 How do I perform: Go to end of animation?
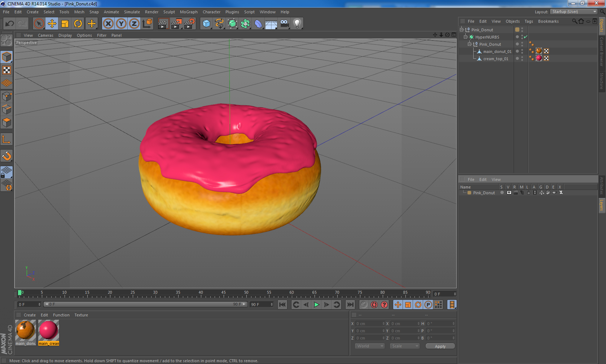coord(350,305)
